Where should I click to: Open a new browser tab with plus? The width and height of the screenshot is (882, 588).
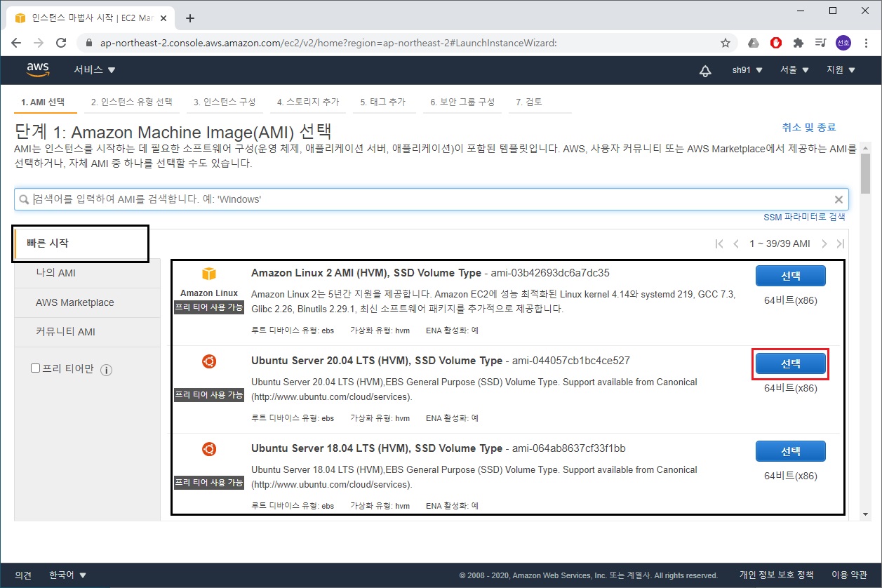(x=190, y=18)
